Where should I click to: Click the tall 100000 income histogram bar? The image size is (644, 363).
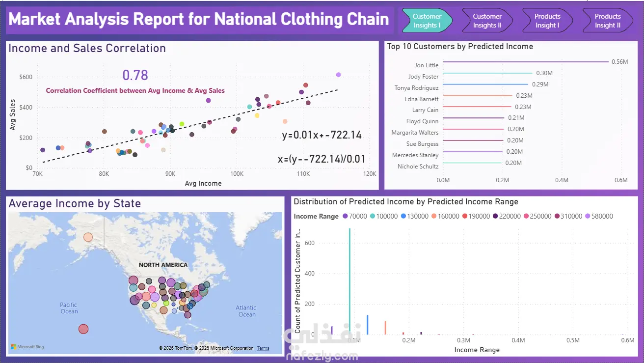coord(349,281)
